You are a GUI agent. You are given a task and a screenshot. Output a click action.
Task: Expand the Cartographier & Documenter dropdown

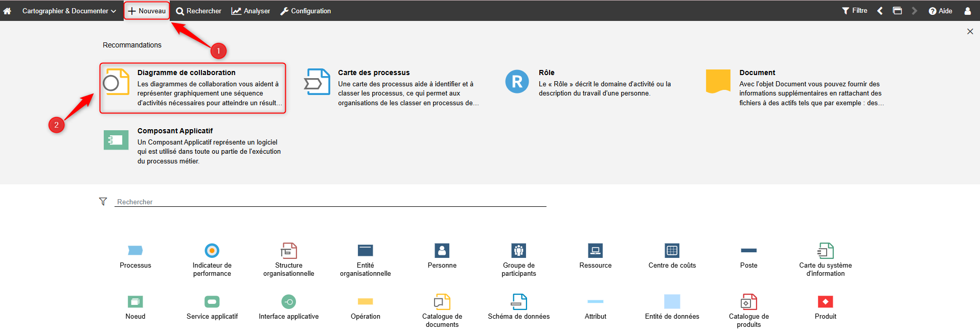[69, 11]
